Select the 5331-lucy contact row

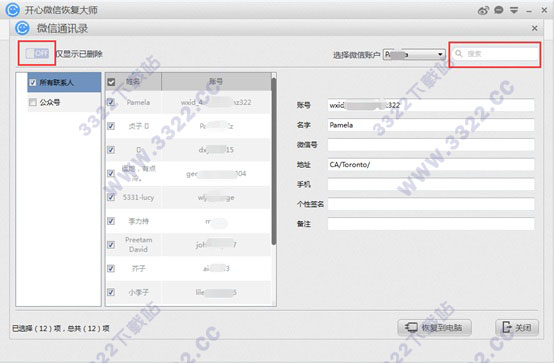pyautogui.click(x=188, y=197)
